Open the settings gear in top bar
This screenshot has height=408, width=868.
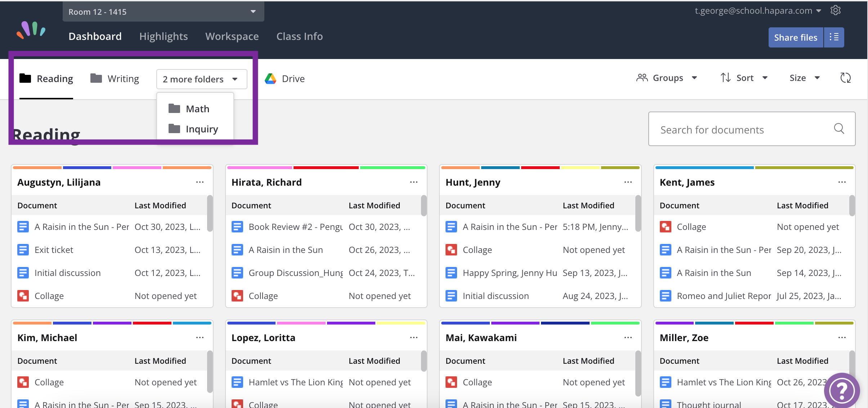tap(836, 10)
